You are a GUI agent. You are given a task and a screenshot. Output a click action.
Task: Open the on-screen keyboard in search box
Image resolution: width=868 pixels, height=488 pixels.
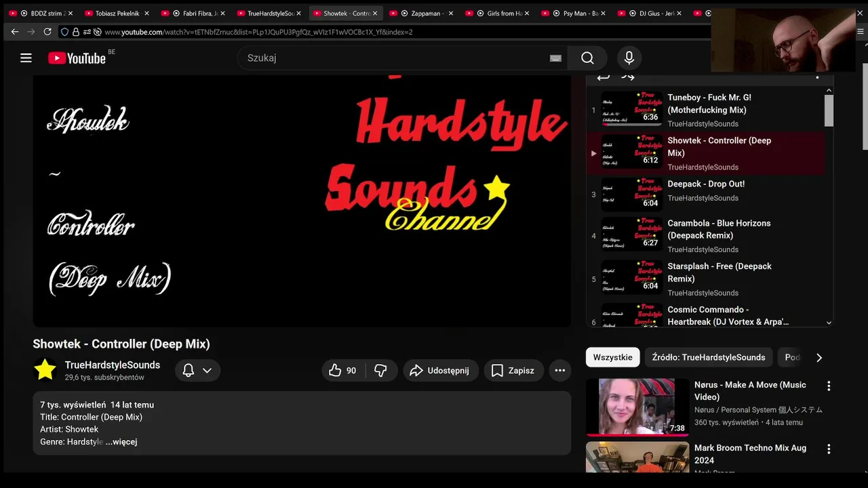click(x=555, y=58)
